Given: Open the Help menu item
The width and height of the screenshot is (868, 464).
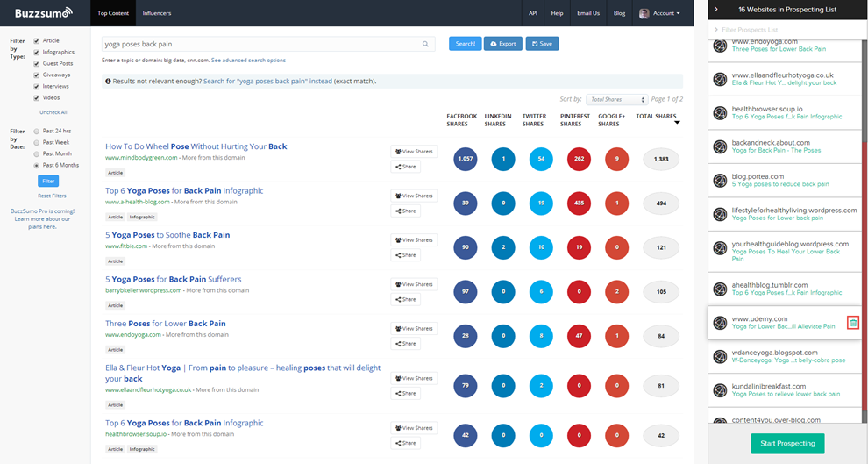Looking at the screenshot, I should coord(557,13).
